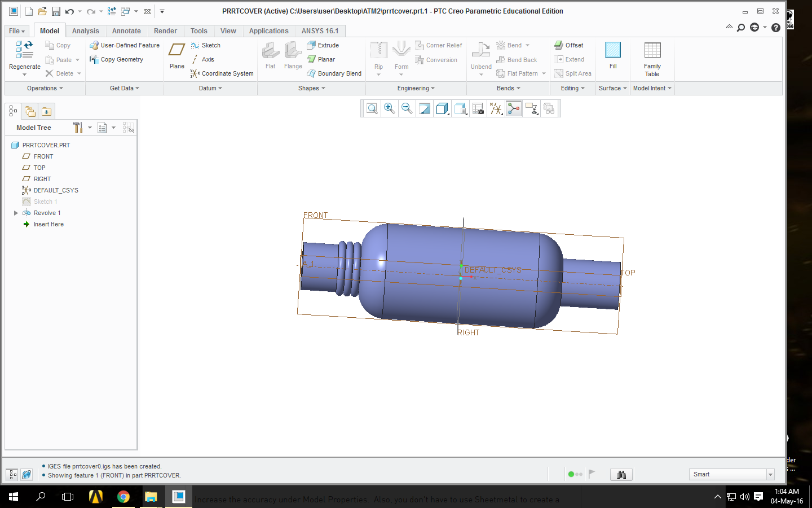
Task: Expand the Shapes group dropdown
Action: click(312, 88)
